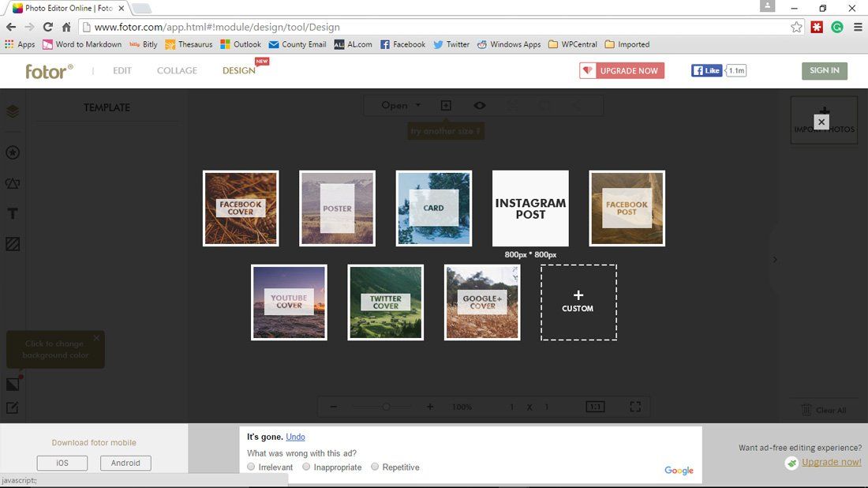Select the Irrelevant radio button

(x=251, y=467)
